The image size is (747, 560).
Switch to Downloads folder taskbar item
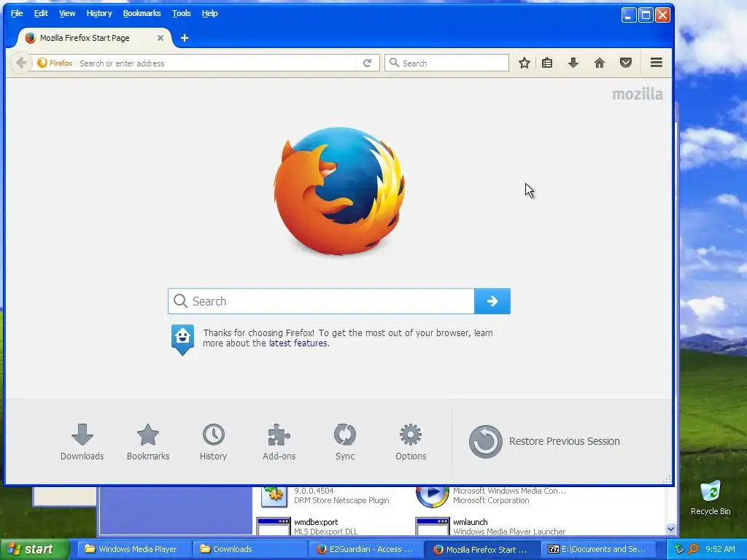pyautogui.click(x=250, y=549)
